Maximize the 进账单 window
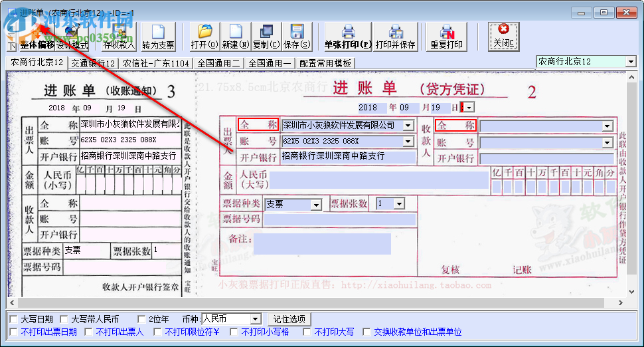The height and width of the screenshot is (347, 644). pyautogui.click(x=604, y=13)
